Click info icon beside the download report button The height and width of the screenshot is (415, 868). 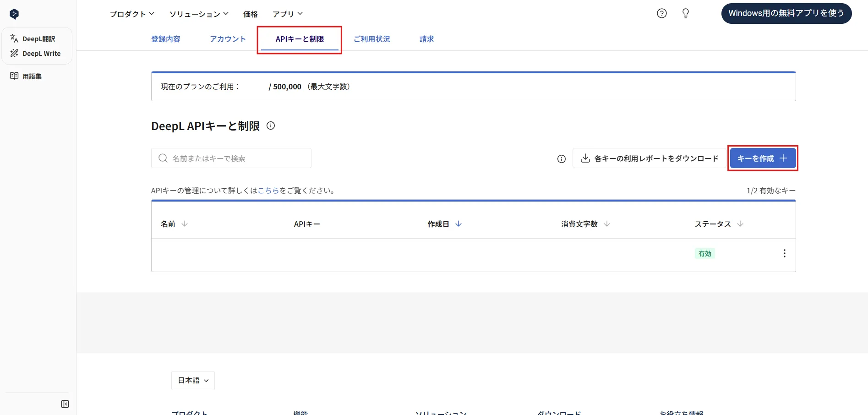[562, 159]
